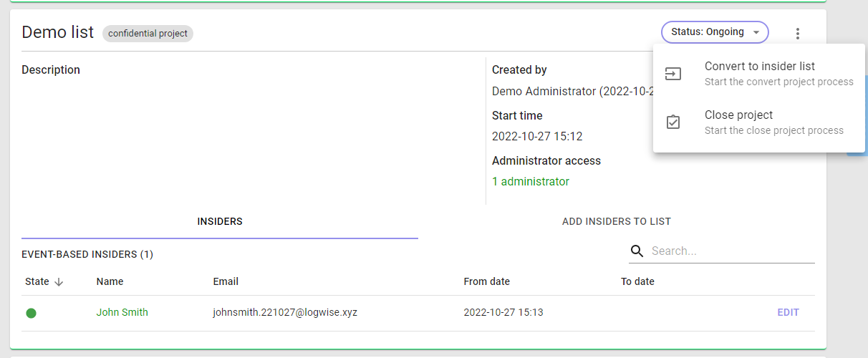Click the Convert to insider list arrow icon

point(673,74)
